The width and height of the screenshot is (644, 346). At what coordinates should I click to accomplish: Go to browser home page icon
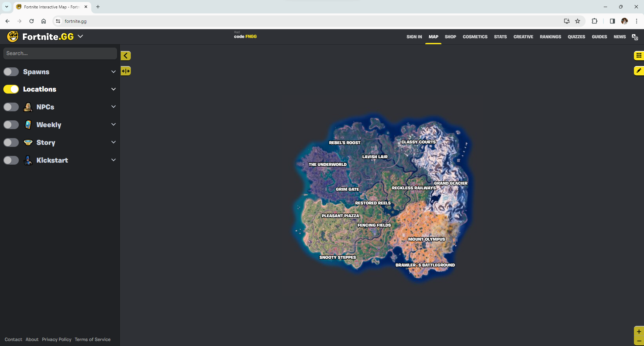pyautogui.click(x=44, y=21)
